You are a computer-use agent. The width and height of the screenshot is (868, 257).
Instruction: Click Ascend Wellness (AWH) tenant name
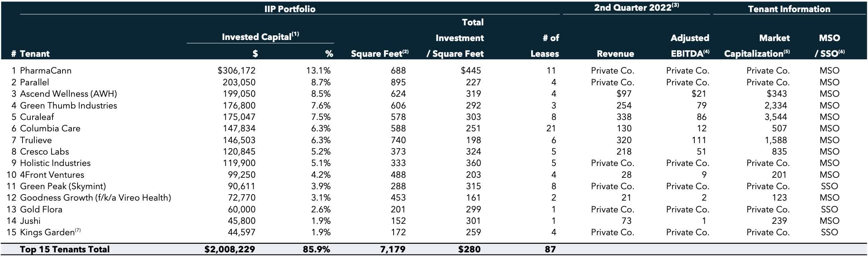(x=68, y=94)
